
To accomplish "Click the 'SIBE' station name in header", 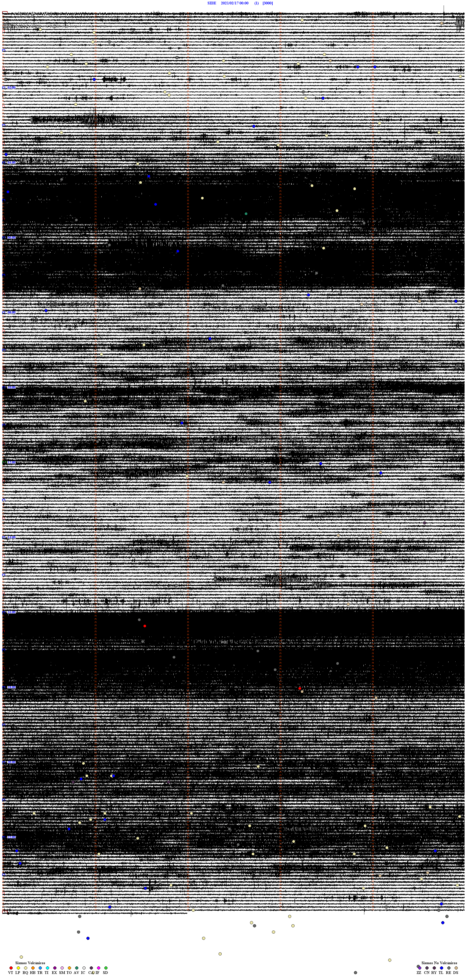I will [x=212, y=3].
